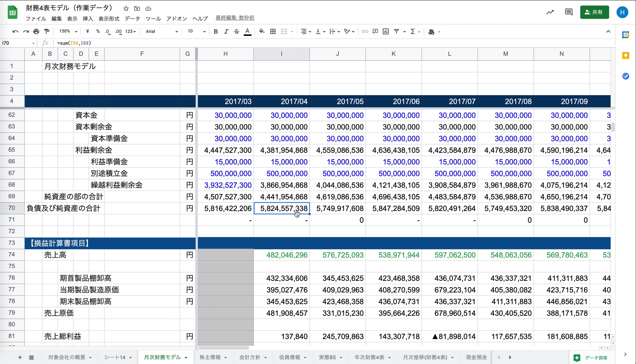Click the print icon
The height and width of the screenshot is (364, 636).
point(36,32)
